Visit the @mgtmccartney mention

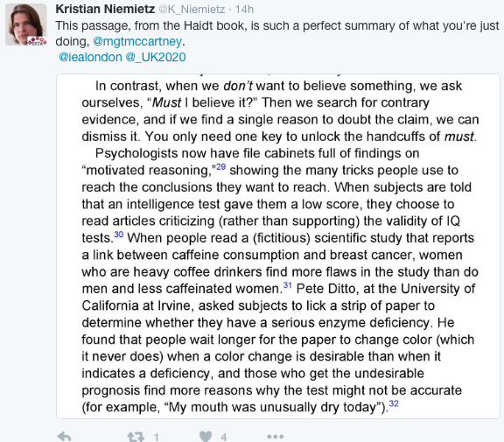[137, 41]
